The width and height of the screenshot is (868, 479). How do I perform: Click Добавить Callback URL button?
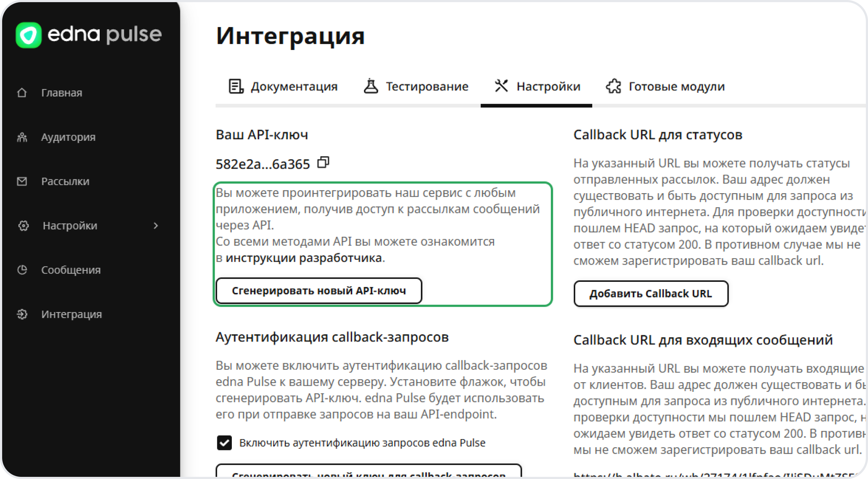coord(651,294)
